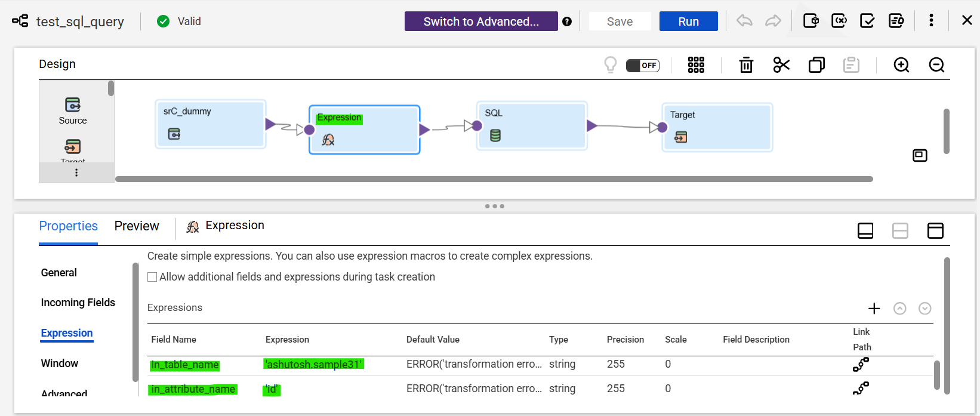Select the Source transformation in palette
Screen dimensions: 980x416
tap(73, 111)
